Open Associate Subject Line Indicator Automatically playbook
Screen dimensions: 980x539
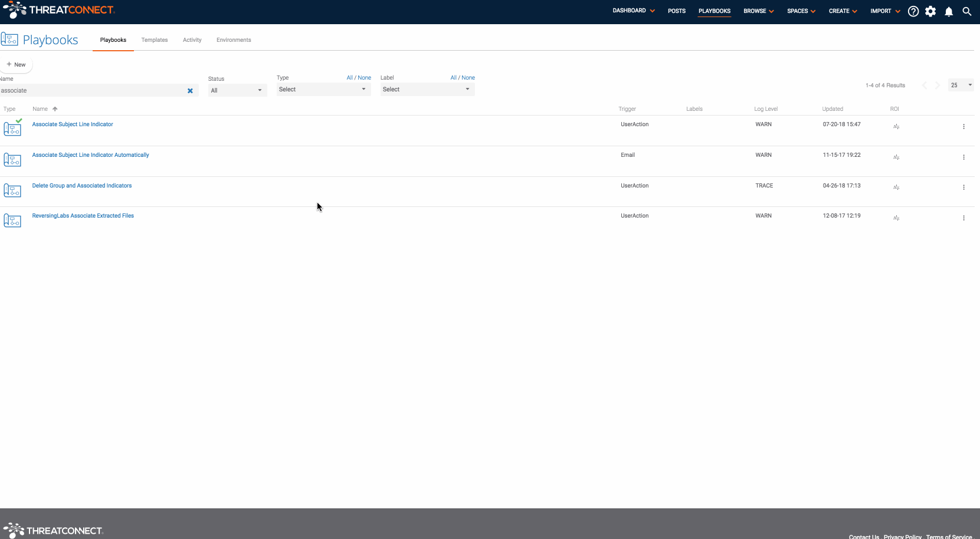click(90, 155)
